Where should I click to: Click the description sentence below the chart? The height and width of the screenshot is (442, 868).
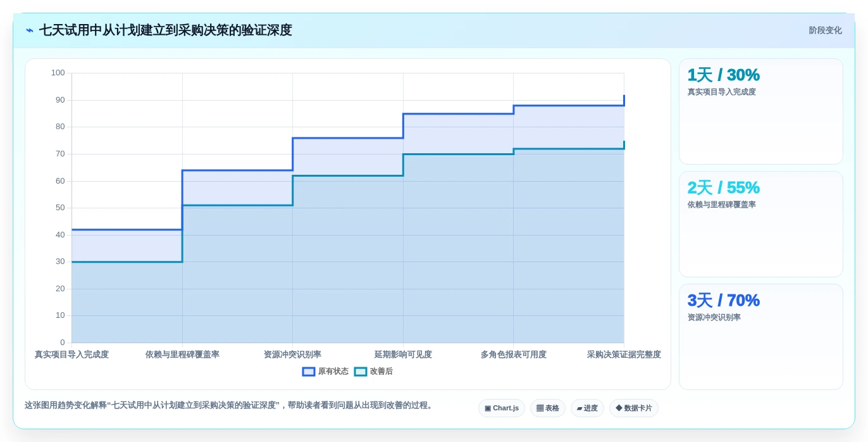coord(230,405)
